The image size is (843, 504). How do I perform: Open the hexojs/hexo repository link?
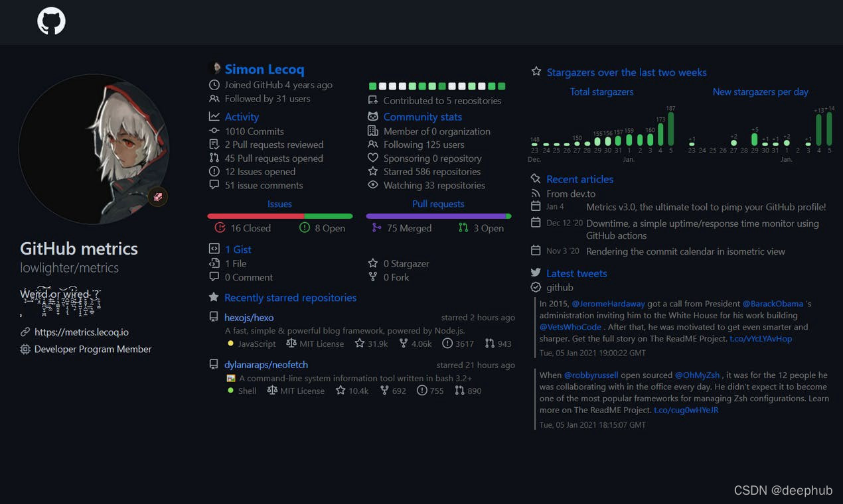point(249,318)
